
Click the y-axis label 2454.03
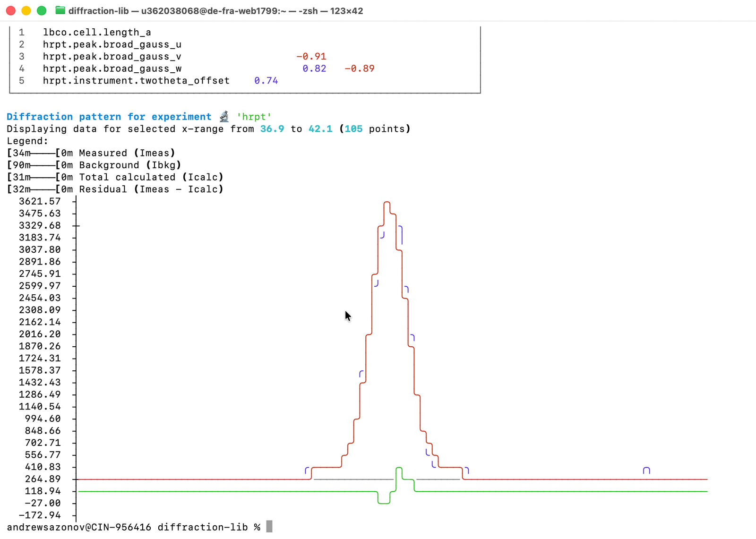[x=40, y=298]
